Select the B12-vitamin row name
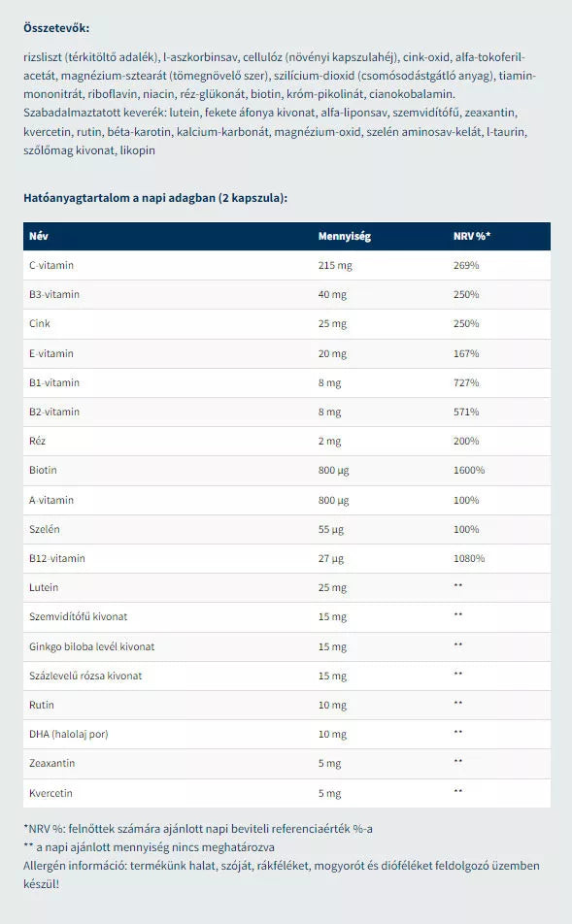Viewport: 572px width, 924px height. pos(57,558)
